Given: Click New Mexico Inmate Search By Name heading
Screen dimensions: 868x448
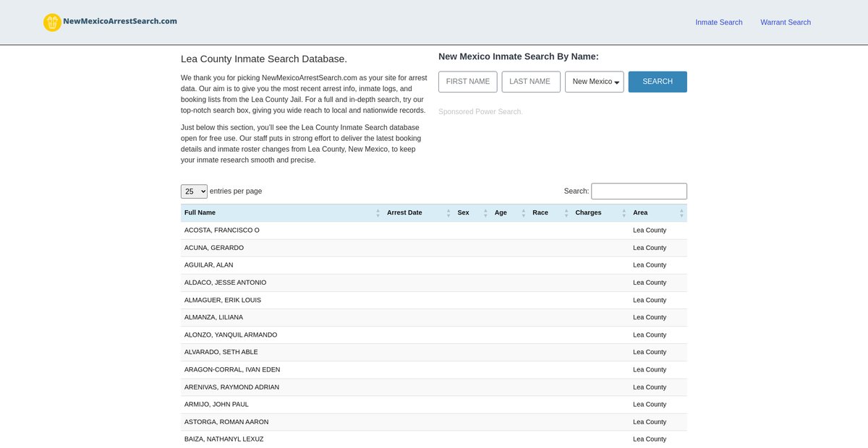Looking at the screenshot, I should click(519, 56).
